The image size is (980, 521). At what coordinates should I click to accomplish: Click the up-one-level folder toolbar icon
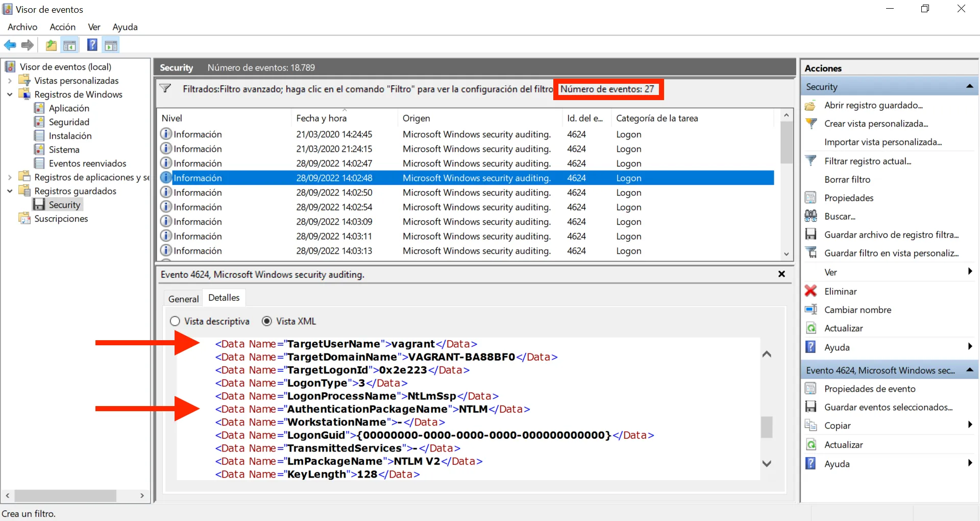[x=51, y=45]
